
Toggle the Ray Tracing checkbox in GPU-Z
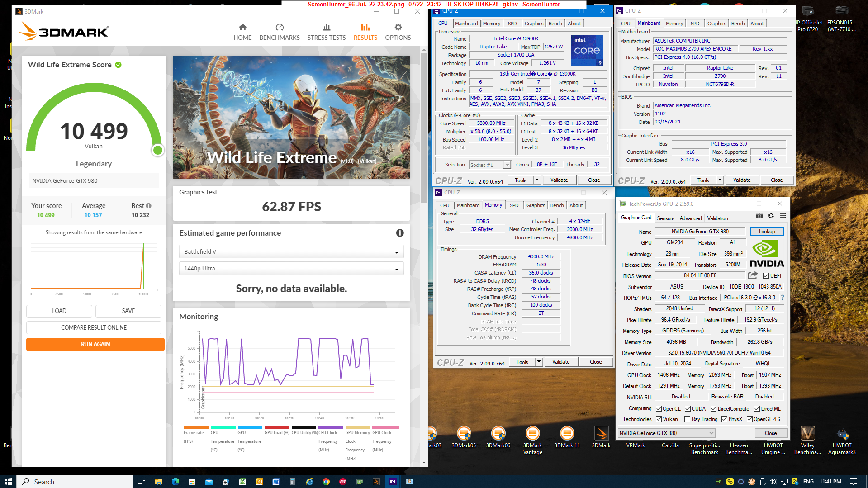(687, 419)
